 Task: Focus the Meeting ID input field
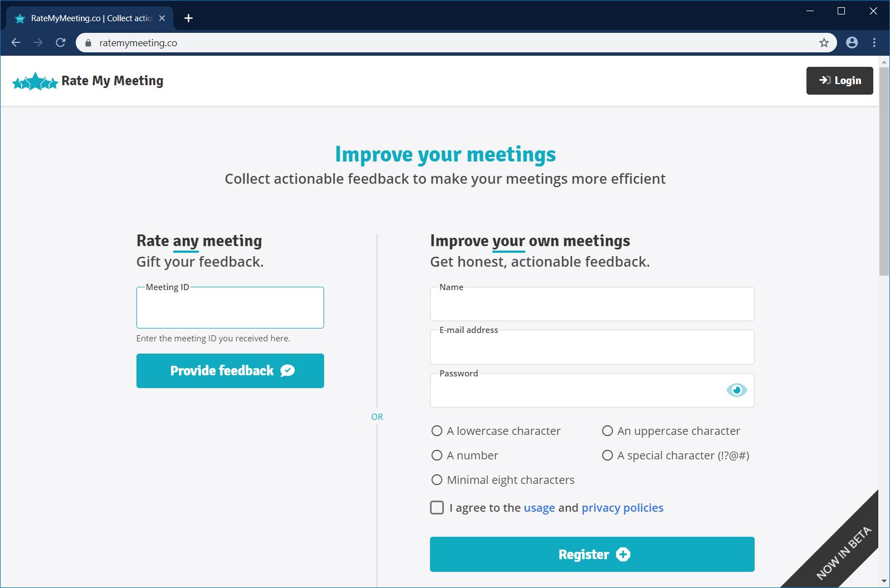230,308
